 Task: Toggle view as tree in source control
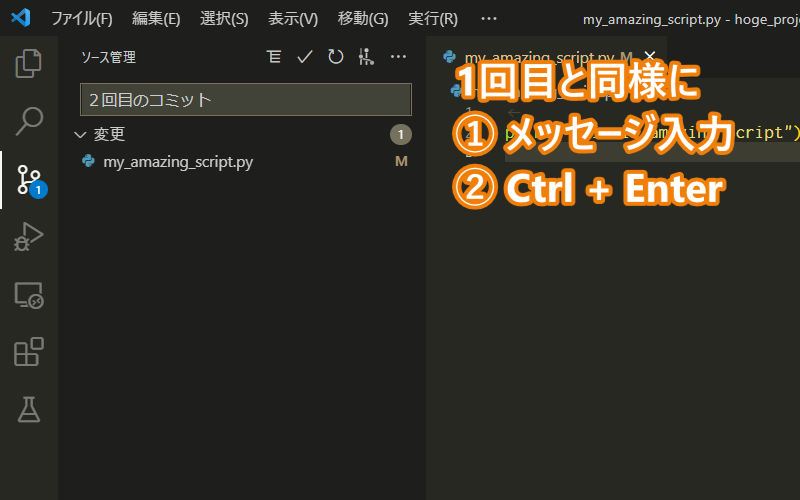point(274,57)
